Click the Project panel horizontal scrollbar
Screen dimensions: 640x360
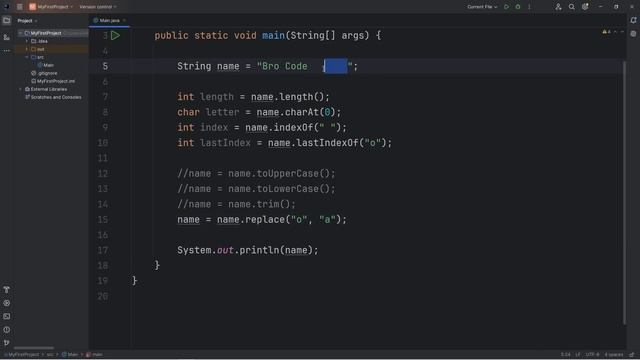coord(34,348)
